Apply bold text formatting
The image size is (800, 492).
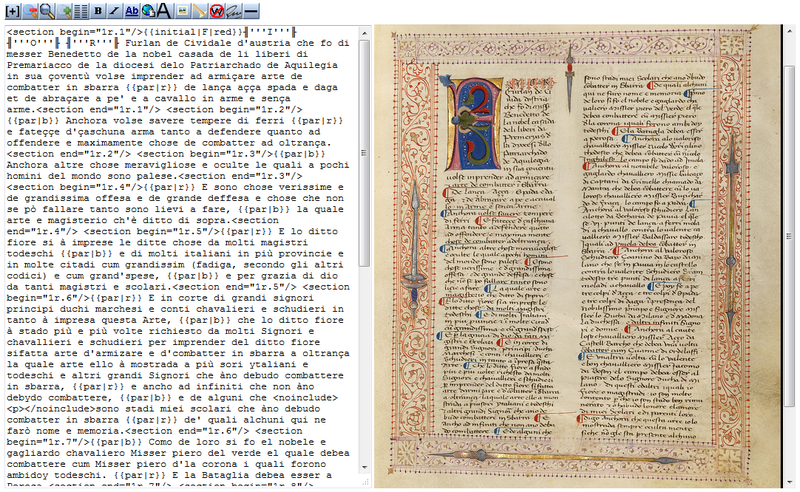98,11
